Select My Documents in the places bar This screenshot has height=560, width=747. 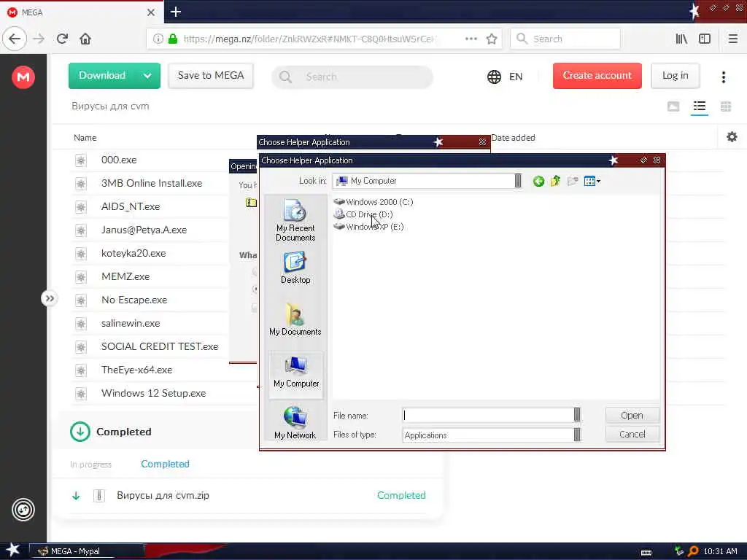[295, 319]
